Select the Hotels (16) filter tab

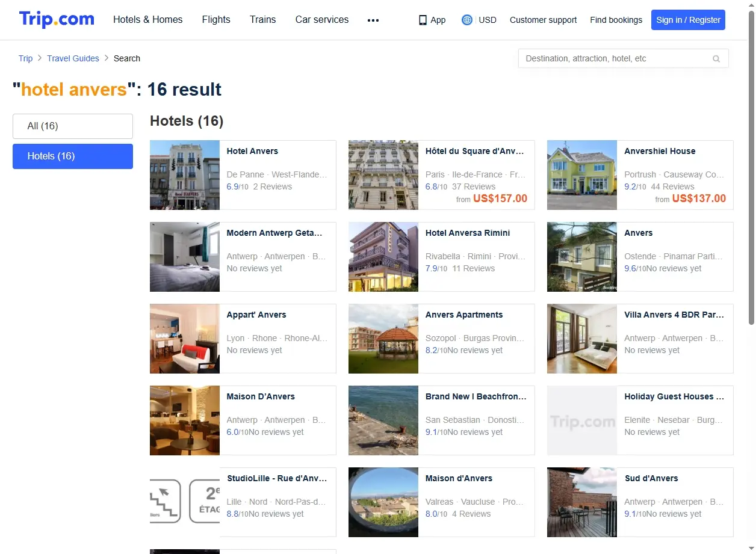pos(73,156)
